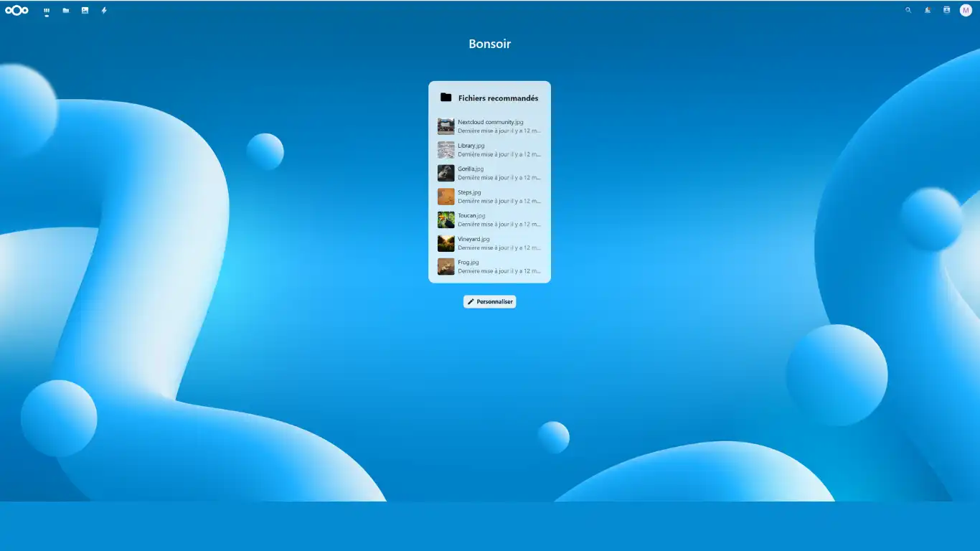Viewport: 980px width, 551px height.
Task: Click the Fichiers recommandés widget heading
Action: coord(498,98)
